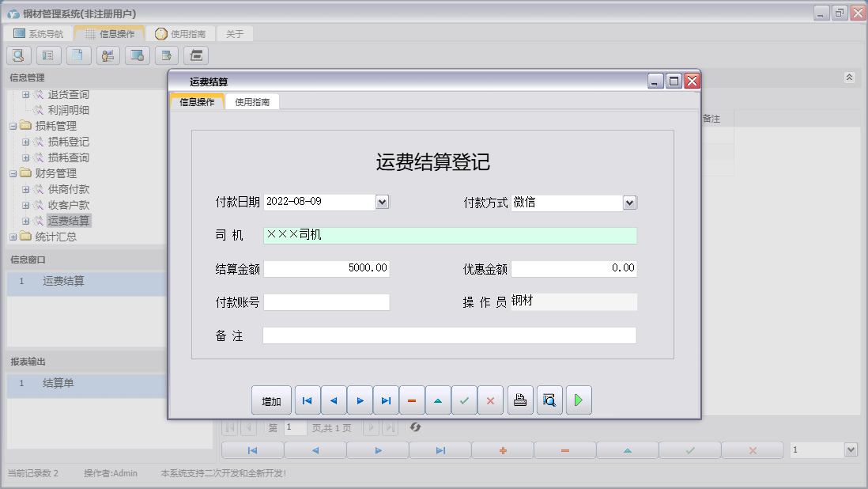
Task: Open the 付款日期 date dropdown
Action: click(382, 202)
